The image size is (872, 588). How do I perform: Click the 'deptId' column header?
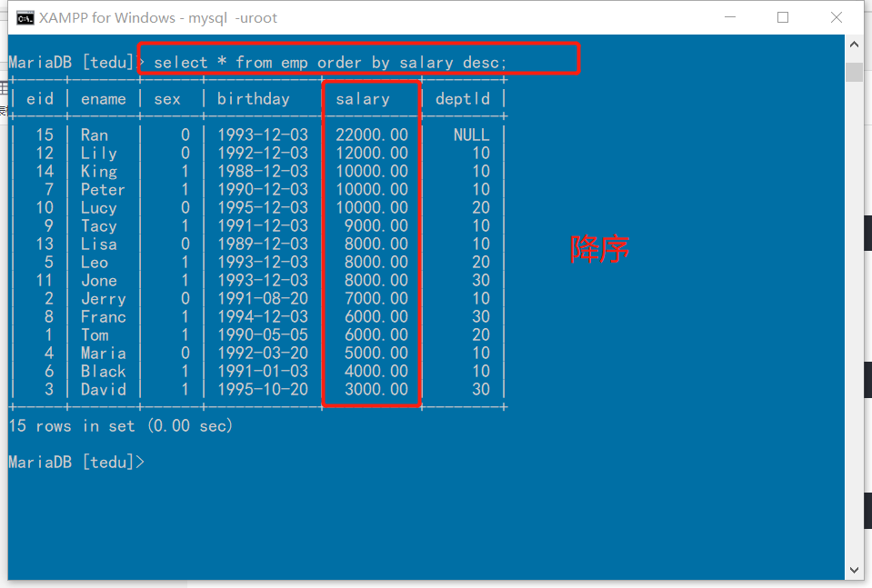(463, 99)
